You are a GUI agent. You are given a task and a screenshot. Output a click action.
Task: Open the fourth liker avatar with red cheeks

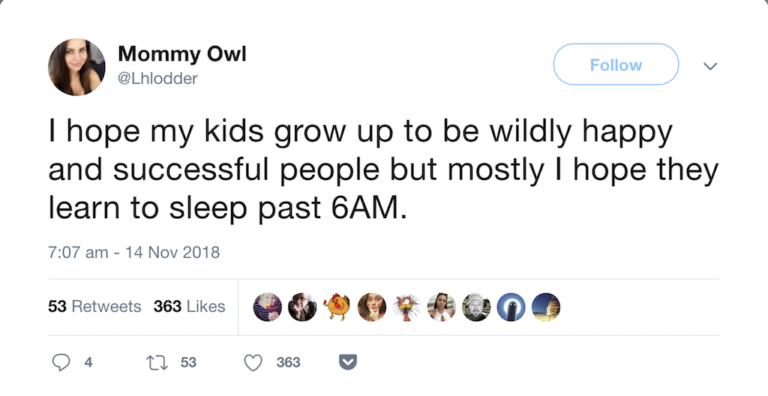click(372, 307)
